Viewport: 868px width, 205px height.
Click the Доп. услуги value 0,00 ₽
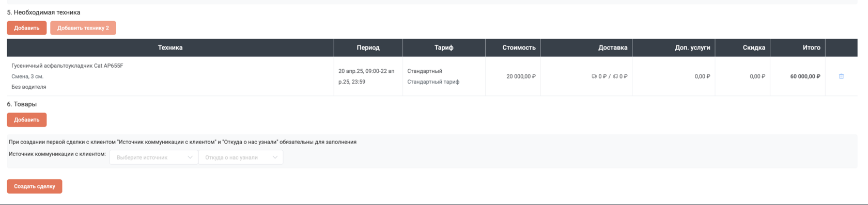[702, 76]
